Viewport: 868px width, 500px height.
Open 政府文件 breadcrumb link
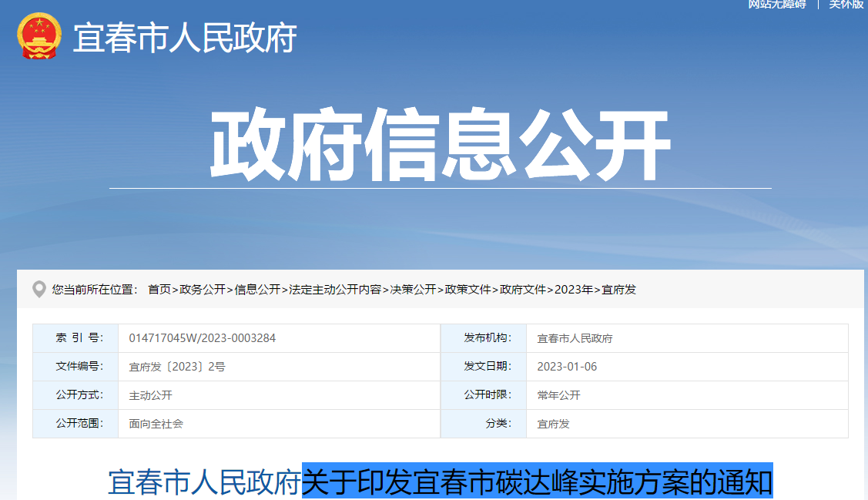(x=524, y=290)
